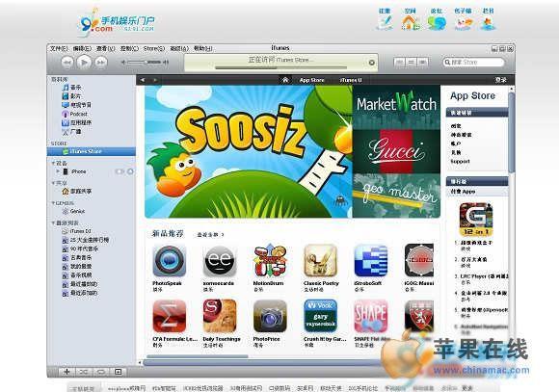Viewport: 559px width, 392px height.
Task: Open the Gucci banner
Action: [x=396, y=151]
